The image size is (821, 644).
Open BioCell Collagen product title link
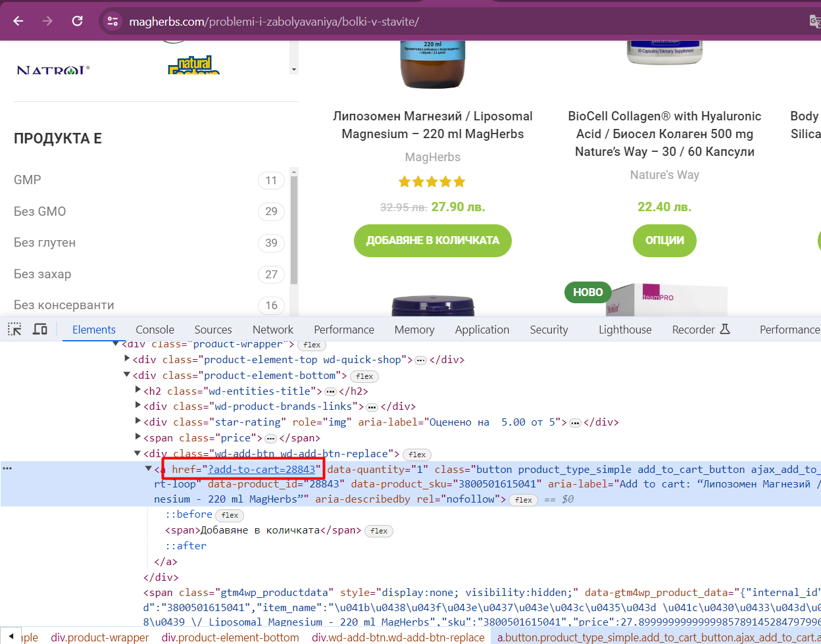pos(664,134)
